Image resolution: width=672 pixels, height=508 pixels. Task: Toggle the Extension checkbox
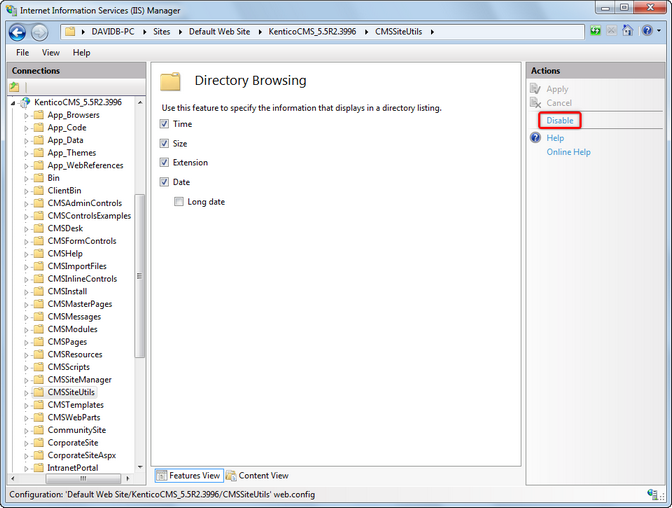point(164,162)
